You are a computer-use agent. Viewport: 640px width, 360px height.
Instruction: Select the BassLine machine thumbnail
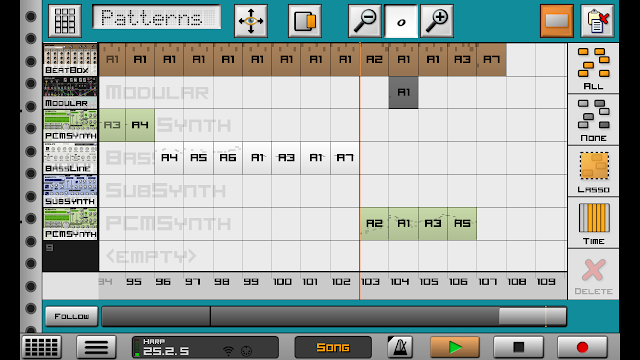tap(70, 158)
